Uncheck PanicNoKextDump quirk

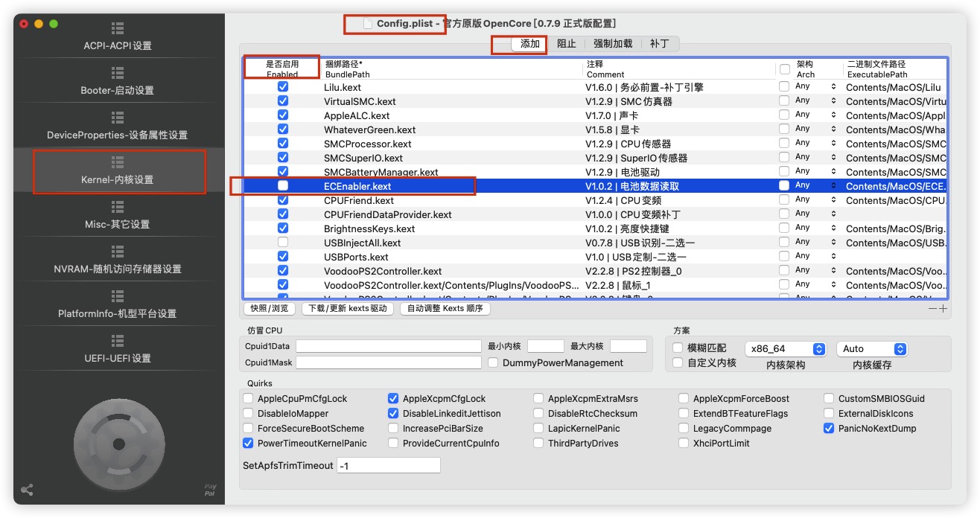829,428
